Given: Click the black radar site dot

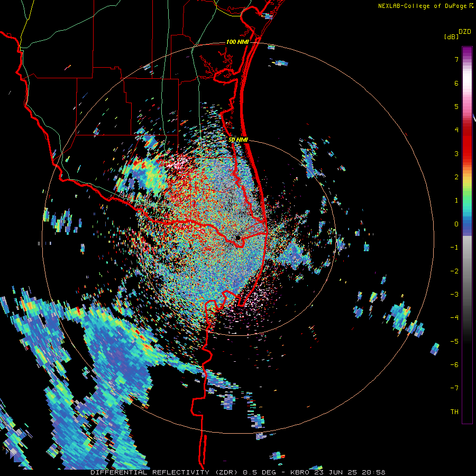Looking at the screenshot, I should click(238, 237).
